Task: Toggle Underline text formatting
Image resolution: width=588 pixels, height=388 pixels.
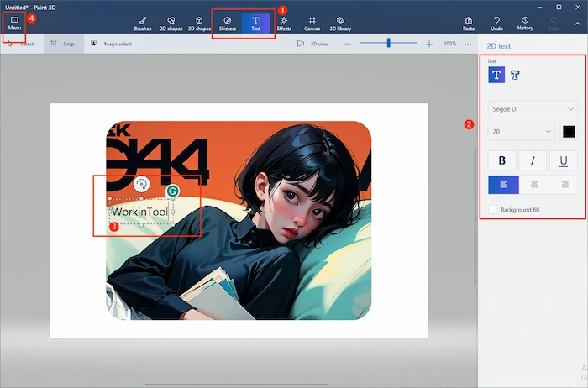Action: pos(562,161)
